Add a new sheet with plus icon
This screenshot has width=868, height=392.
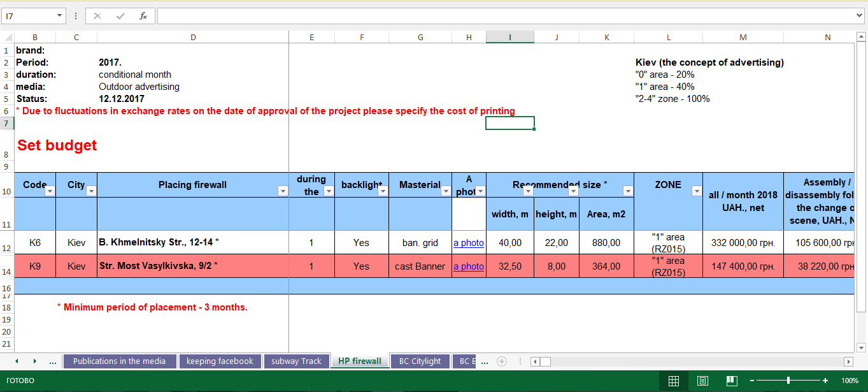pyautogui.click(x=502, y=361)
